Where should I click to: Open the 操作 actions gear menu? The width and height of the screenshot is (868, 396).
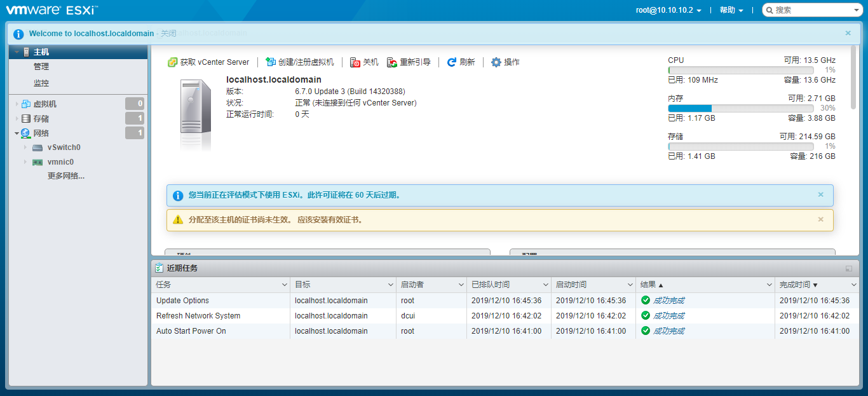pos(506,62)
